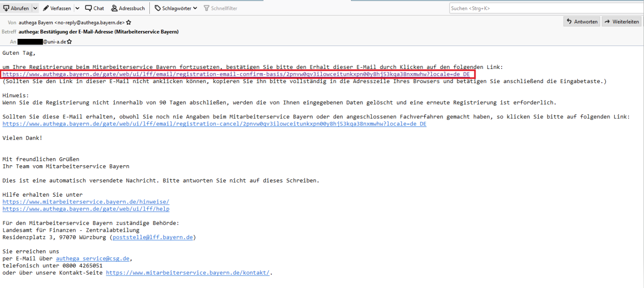
Task: Click the Abrufen get messages button
Action: pyautogui.click(x=16, y=8)
